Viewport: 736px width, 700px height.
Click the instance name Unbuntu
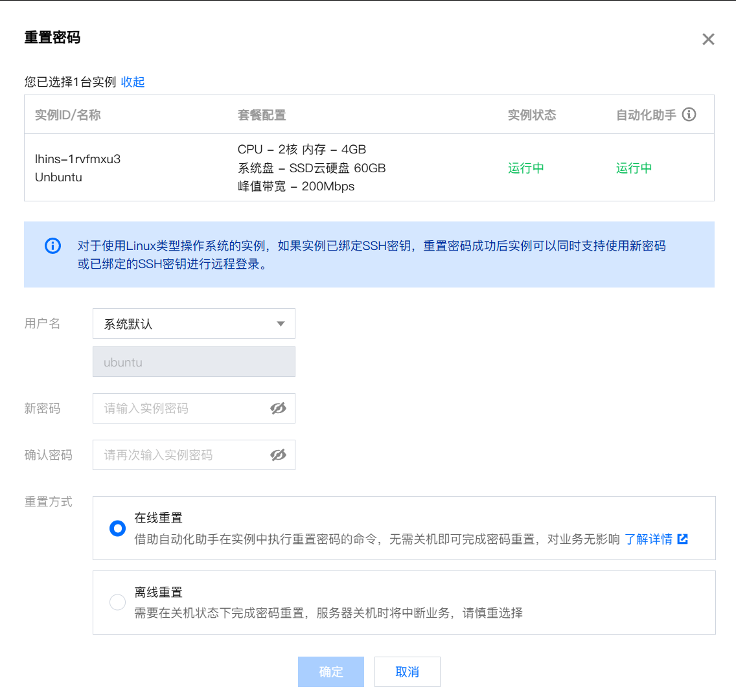click(59, 177)
